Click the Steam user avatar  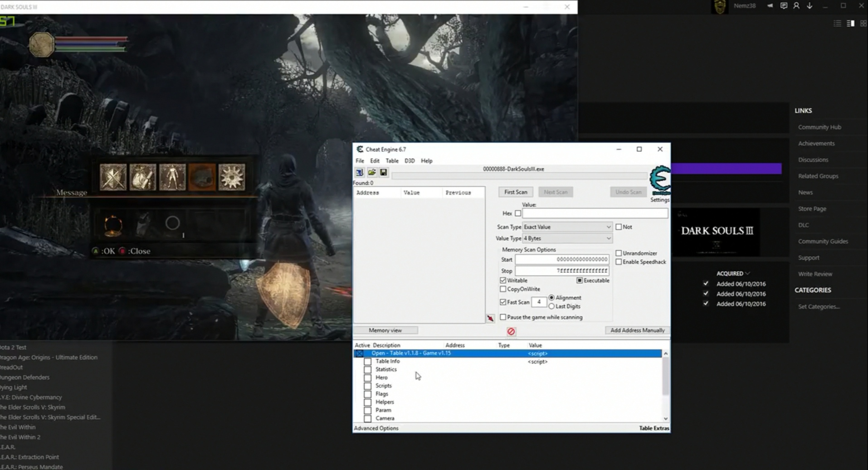click(720, 6)
